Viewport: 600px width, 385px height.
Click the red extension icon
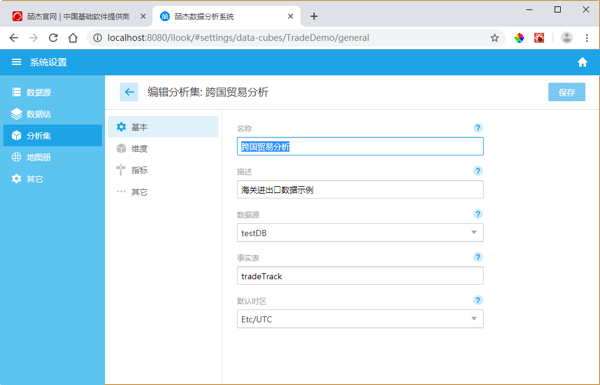(x=539, y=38)
